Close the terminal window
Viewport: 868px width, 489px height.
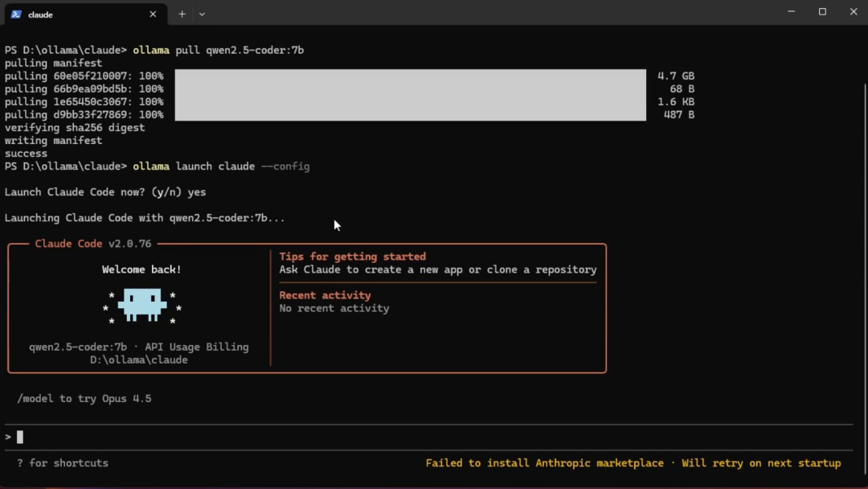(853, 11)
